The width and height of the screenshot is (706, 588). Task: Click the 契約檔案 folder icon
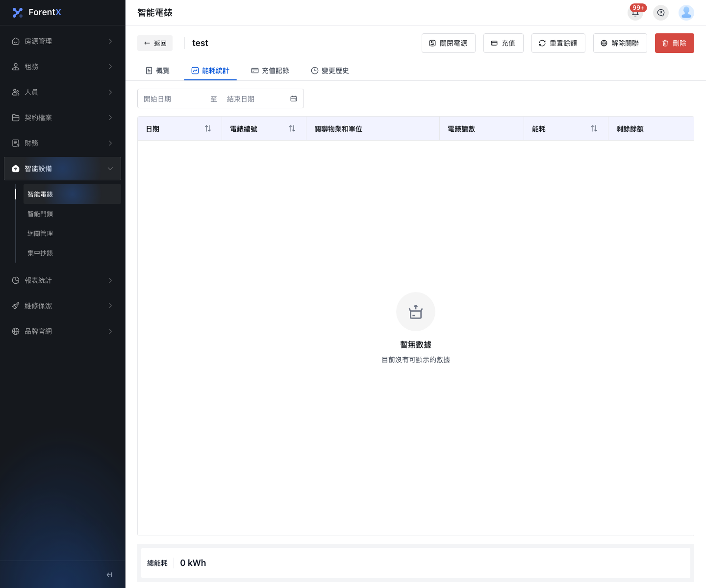16,118
